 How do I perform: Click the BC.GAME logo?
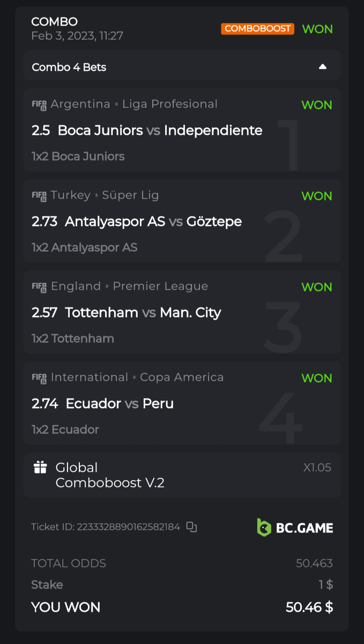click(295, 528)
